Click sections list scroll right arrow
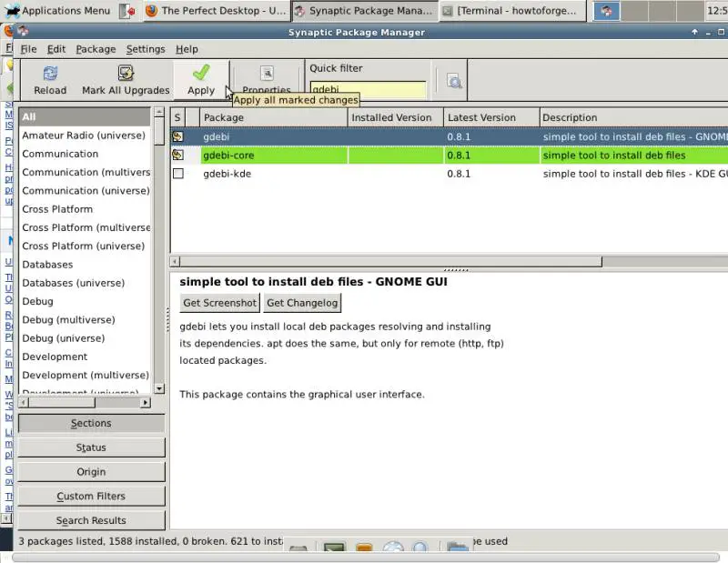 click(146, 402)
